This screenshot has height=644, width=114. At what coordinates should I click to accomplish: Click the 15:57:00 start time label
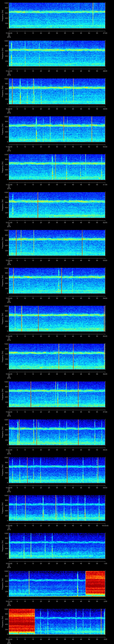pos(9,450)
